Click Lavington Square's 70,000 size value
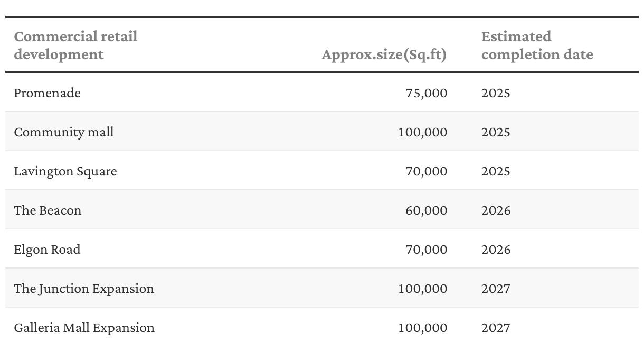644x351 pixels. tap(426, 171)
